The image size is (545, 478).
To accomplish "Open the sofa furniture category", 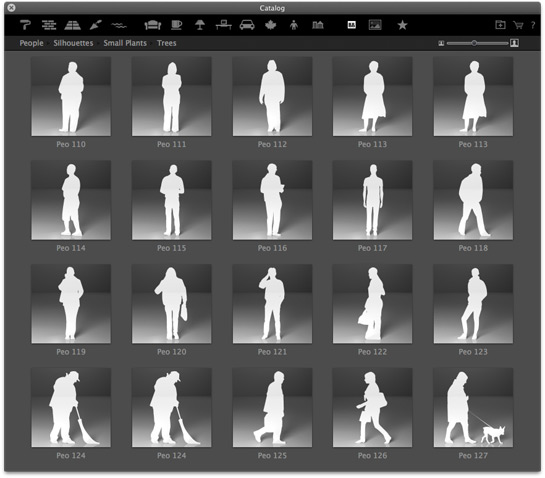I will 153,25.
